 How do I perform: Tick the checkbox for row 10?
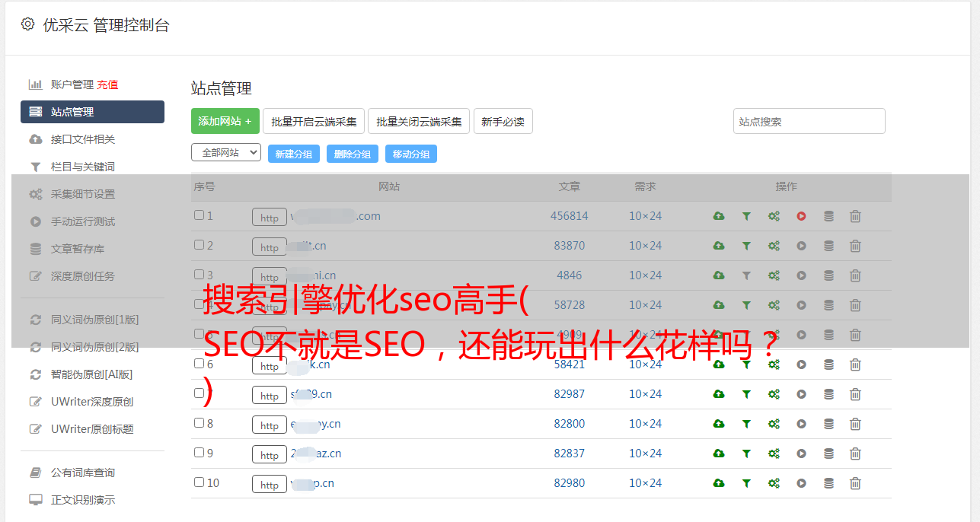coord(199,482)
